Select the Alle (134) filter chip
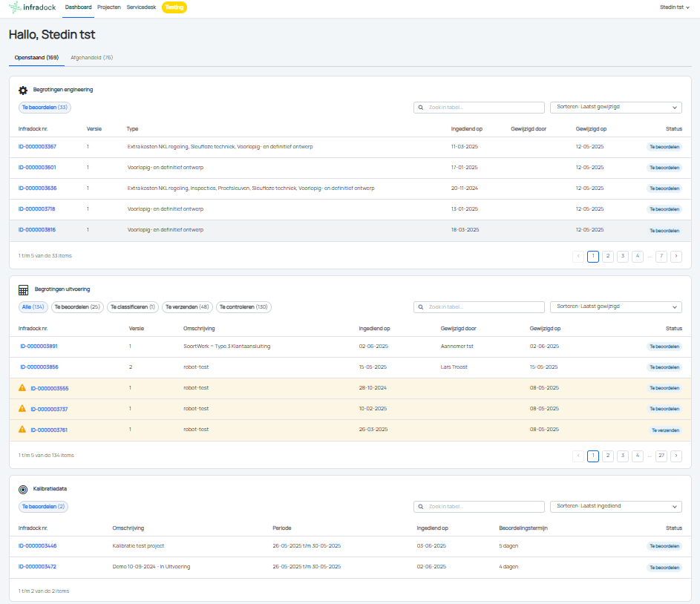700x604 pixels. click(33, 307)
